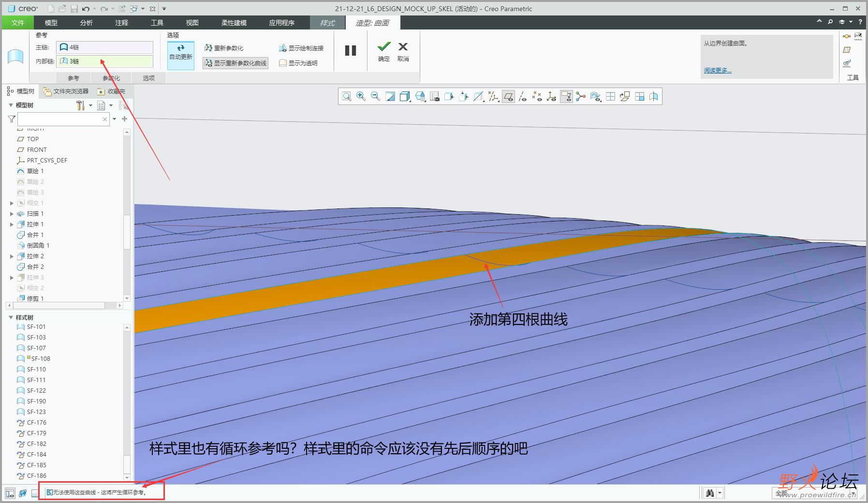The image size is (868, 503).
Task: Open the tree columns list dropdown
Action: 104,105
